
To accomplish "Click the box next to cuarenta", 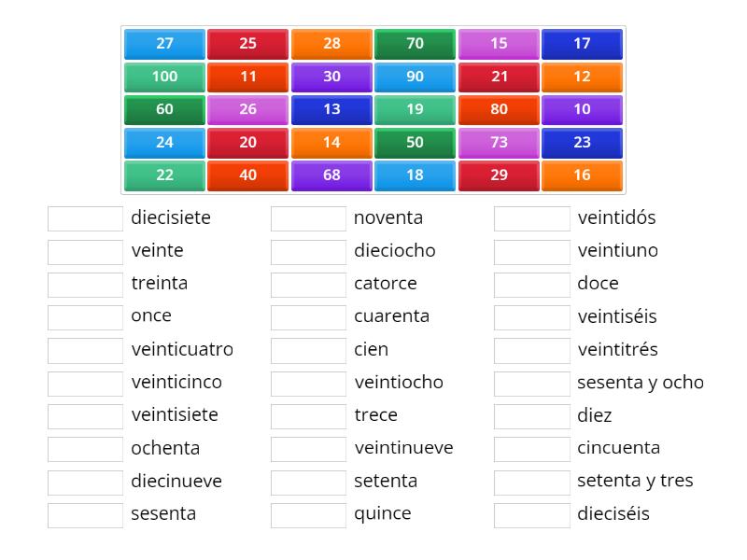I will (x=308, y=316).
